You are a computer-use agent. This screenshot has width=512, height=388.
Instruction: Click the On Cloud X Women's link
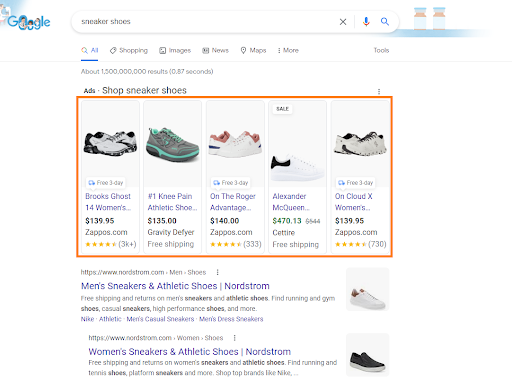pyautogui.click(x=353, y=202)
